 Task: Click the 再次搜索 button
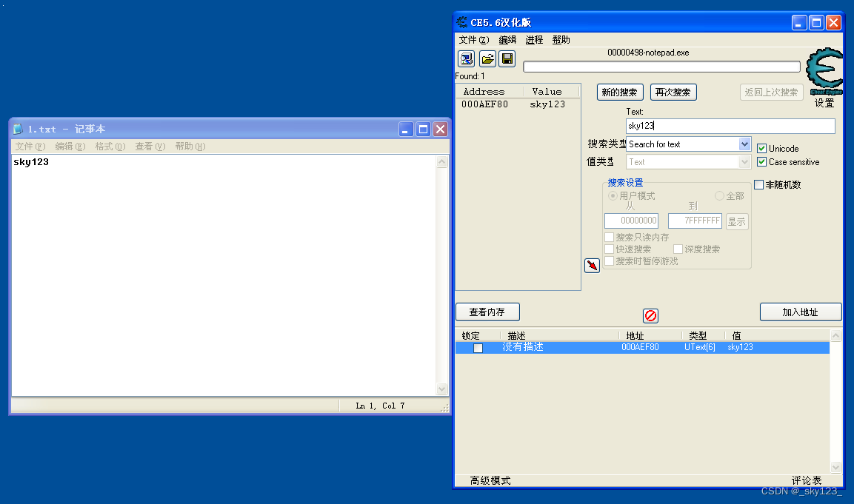click(673, 93)
